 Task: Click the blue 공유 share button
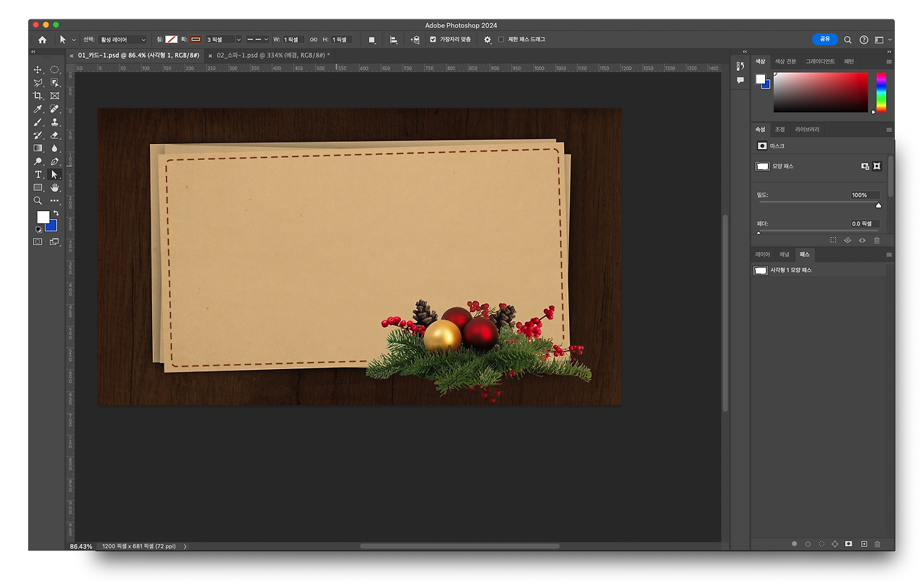[x=824, y=39]
